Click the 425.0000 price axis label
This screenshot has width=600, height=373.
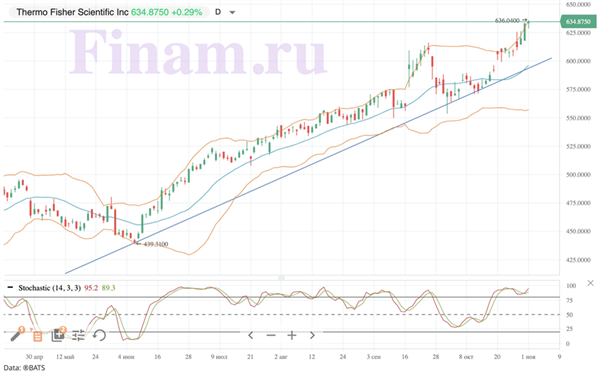click(578, 260)
